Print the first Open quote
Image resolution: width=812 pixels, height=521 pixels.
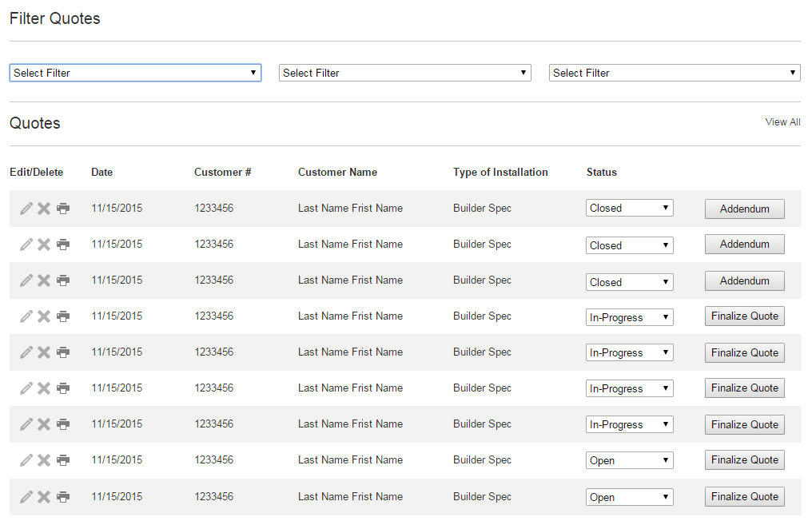[63, 460]
